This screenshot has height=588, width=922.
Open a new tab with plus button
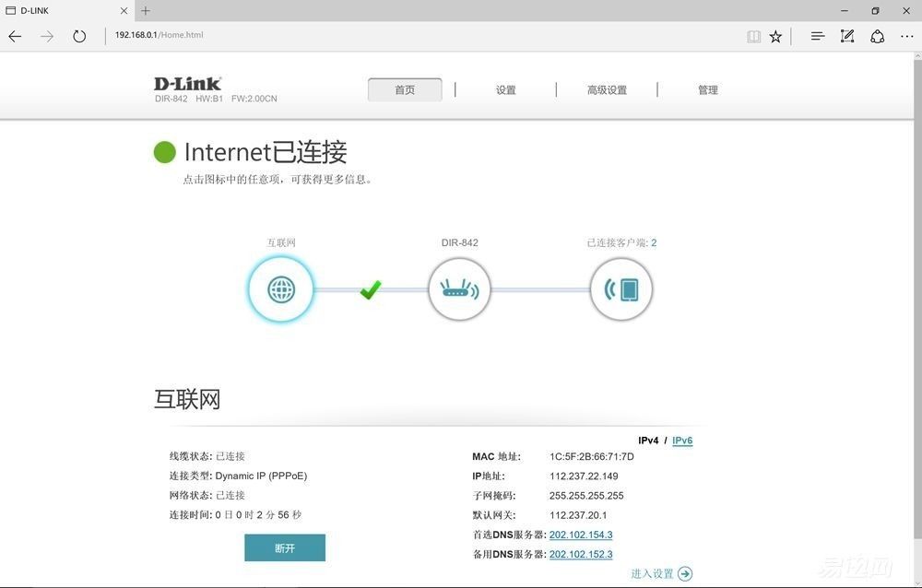click(x=146, y=10)
